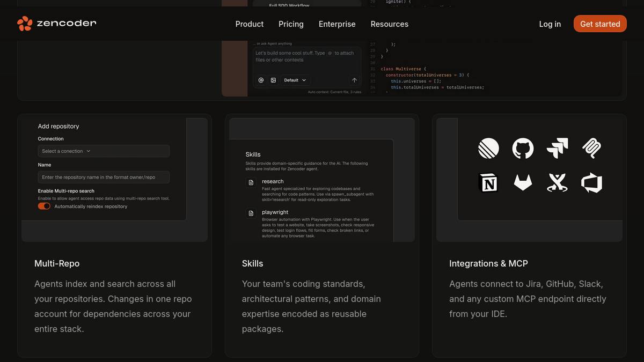Click the Azure DevOps logo icon
The height and width of the screenshot is (362, 644).
(x=591, y=183)
